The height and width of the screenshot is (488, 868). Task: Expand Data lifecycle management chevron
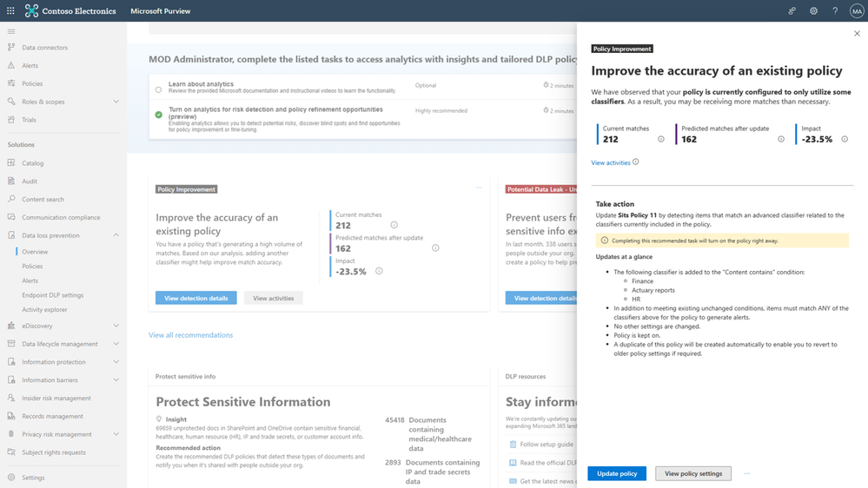(116, 344)
